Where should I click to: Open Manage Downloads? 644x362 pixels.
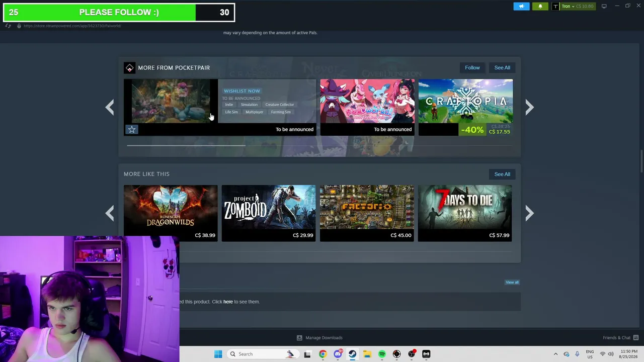(319, 338)
